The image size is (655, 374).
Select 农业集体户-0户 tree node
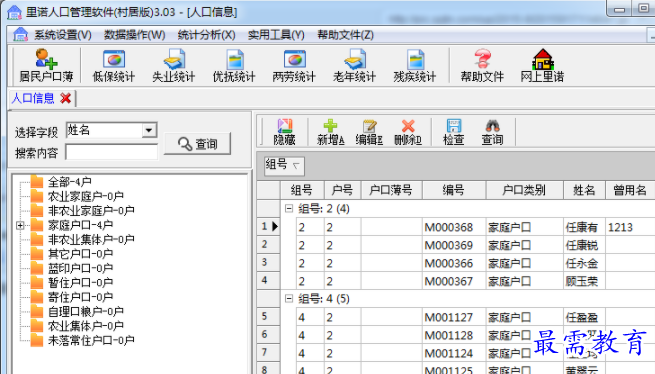point(86,326)
